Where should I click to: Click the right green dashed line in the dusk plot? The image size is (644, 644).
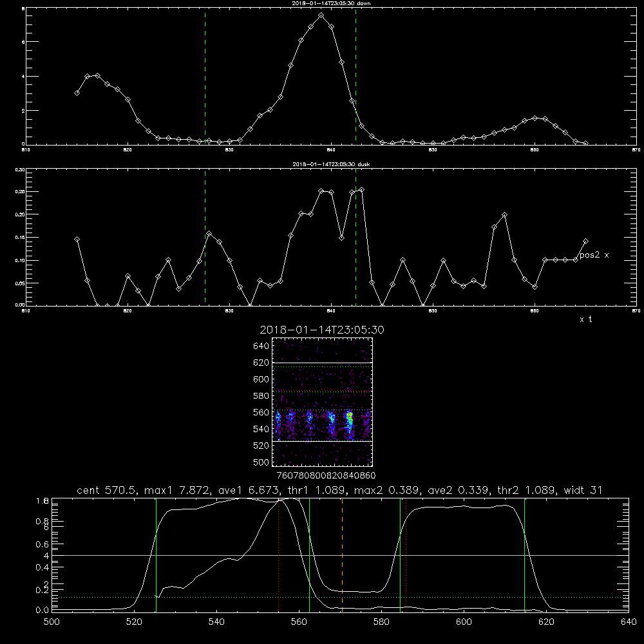coord(355,237)
